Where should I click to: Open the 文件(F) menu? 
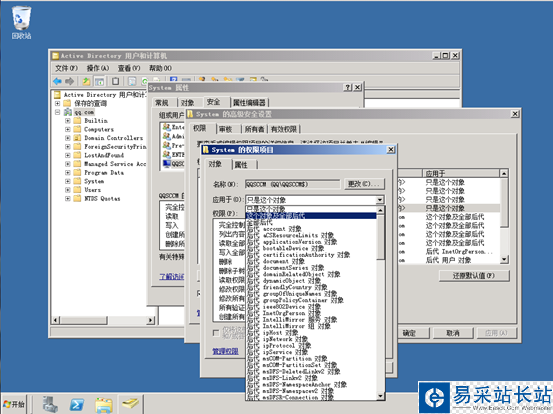point(66,68)
